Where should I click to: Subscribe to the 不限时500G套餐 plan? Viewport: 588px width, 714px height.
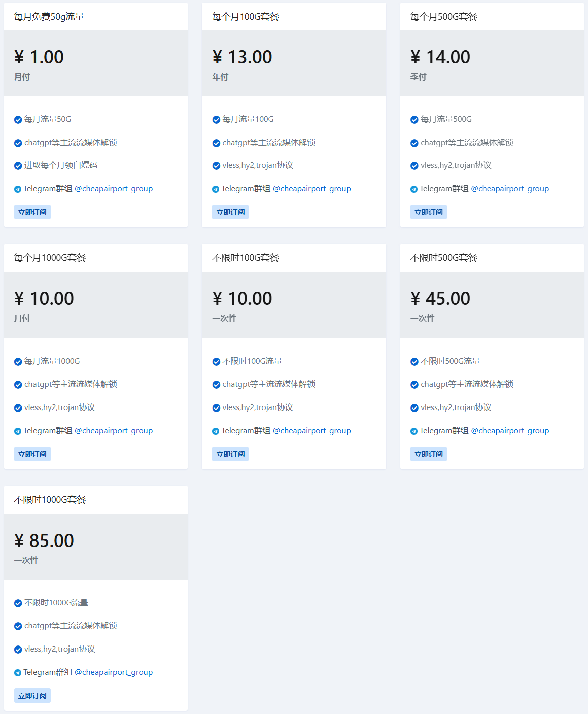click(x=429, y=454)
